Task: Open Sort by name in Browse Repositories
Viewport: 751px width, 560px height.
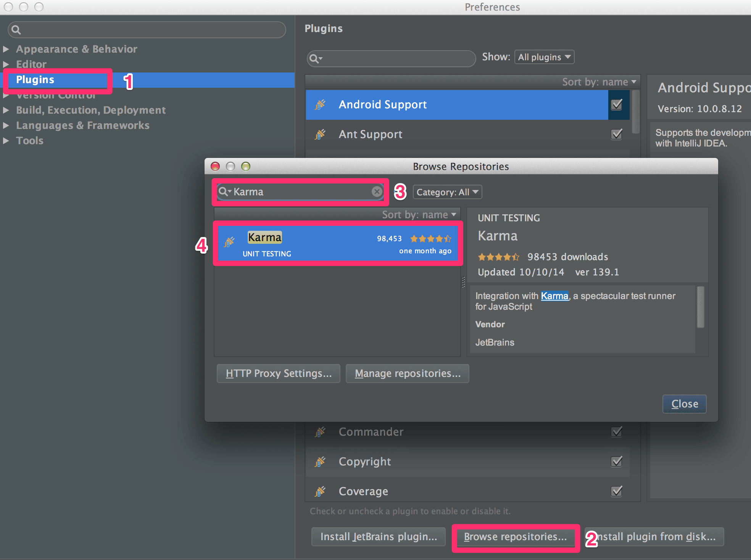Action: pos(419,215)
